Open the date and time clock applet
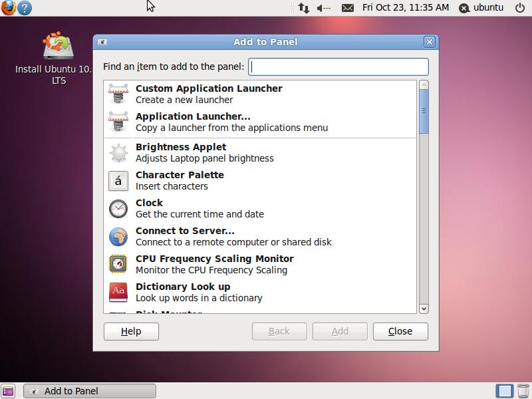Viewport: 532px width, 399px height. click(406, 7)
